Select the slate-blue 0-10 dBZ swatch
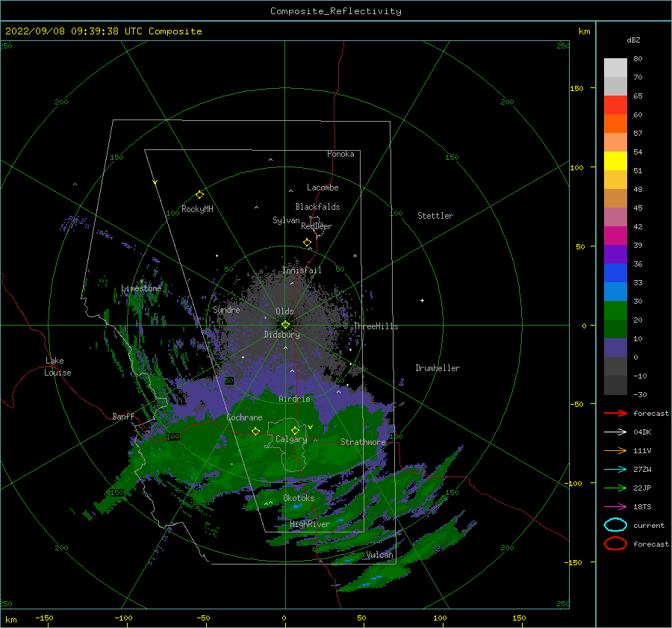Viewport: 672px width, 628px height. point(615,348)
